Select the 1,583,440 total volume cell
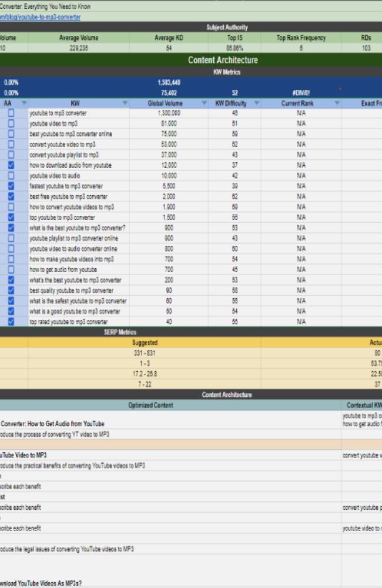382x588 pixels. tap(169, 82)
